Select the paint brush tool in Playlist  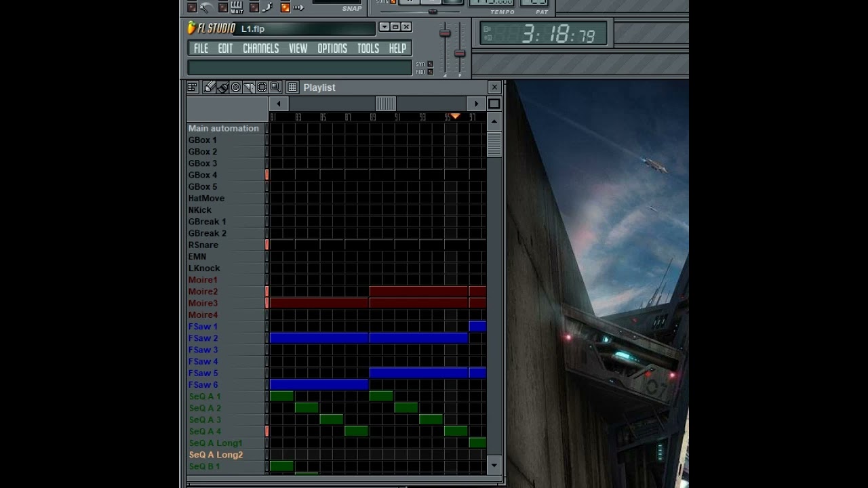[222, 87]
